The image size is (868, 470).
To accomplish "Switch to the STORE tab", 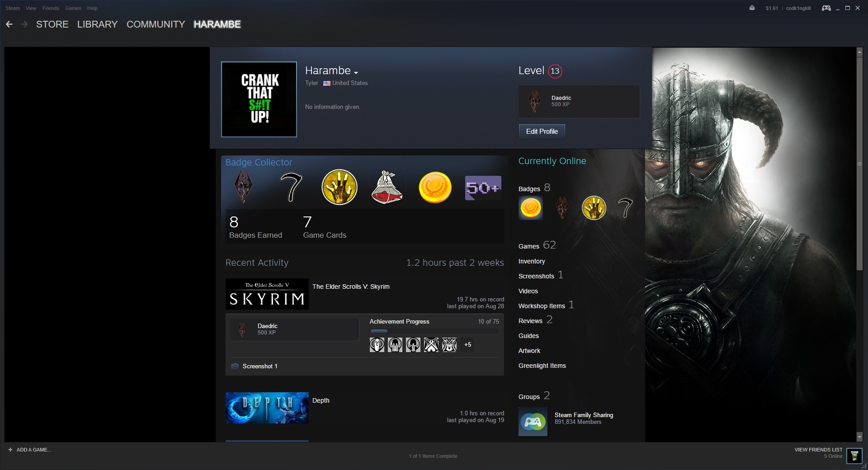I will tap(52, 24).
